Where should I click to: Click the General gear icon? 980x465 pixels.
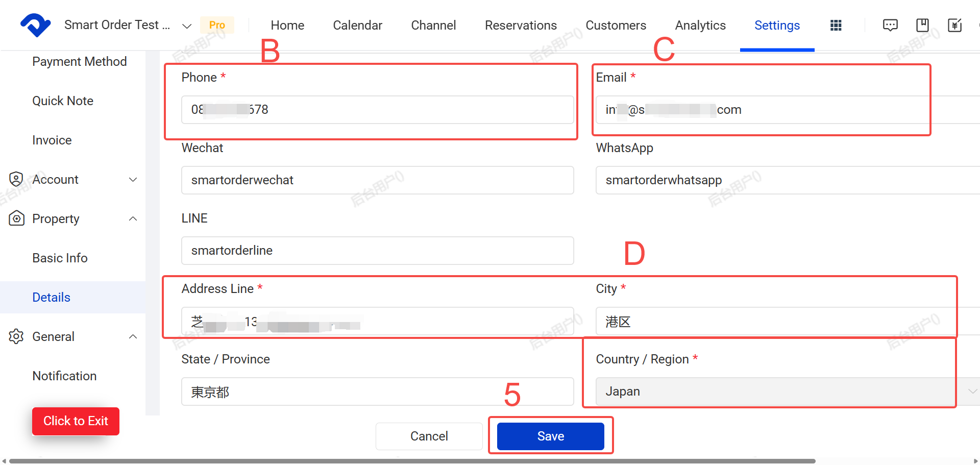click(16, 336)
